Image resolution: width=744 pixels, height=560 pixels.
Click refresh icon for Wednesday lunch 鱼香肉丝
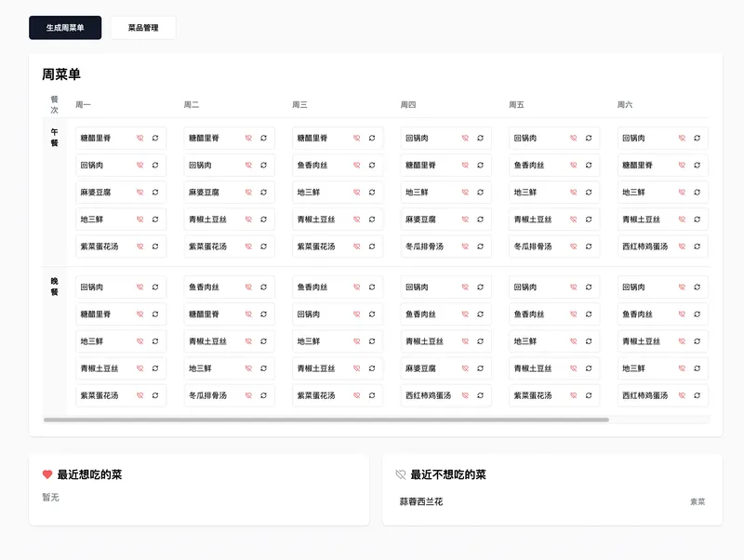372,166
